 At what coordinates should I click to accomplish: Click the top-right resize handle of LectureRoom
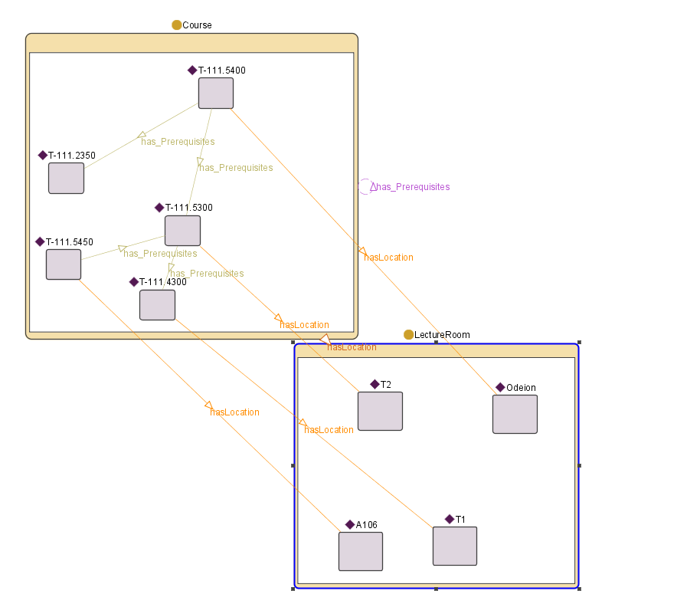579,343
